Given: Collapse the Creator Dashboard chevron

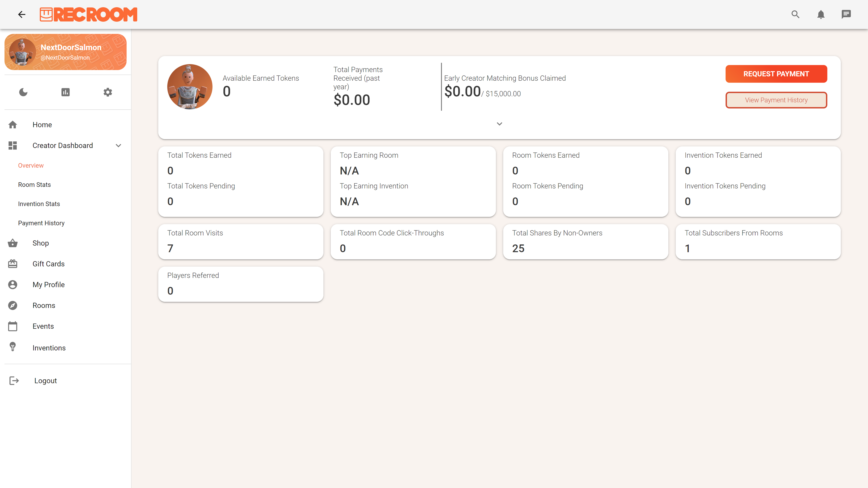Looking at the screenshot, I should (118, 146).
